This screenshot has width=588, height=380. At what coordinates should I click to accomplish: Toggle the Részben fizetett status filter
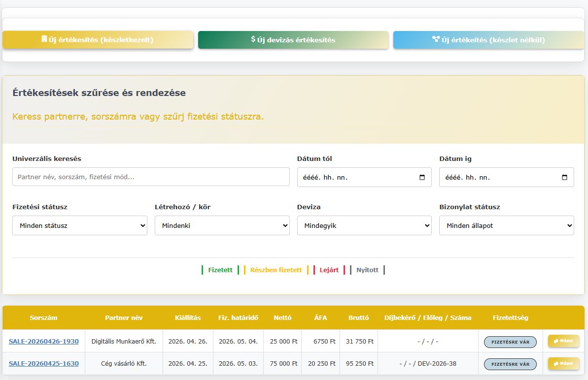(276, 270)
